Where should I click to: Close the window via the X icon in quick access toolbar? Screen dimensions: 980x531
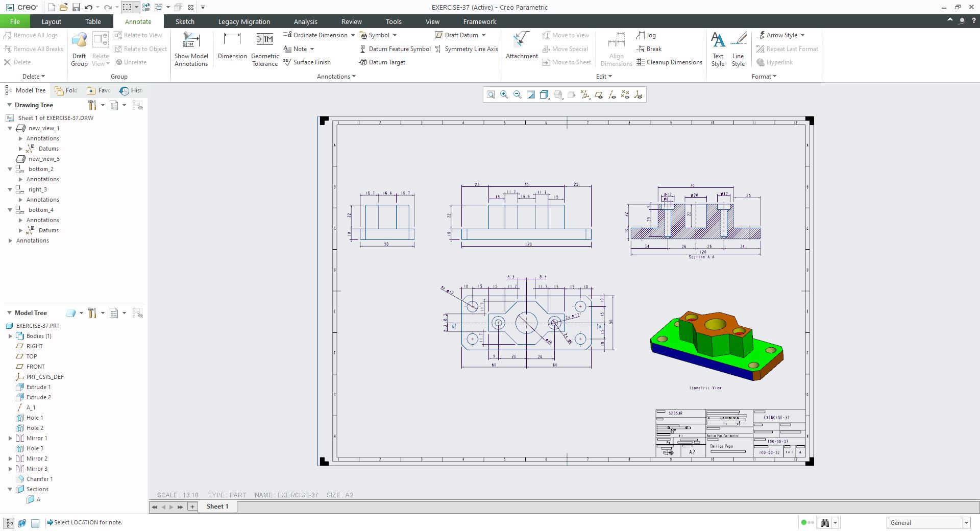tap(190, 7)
